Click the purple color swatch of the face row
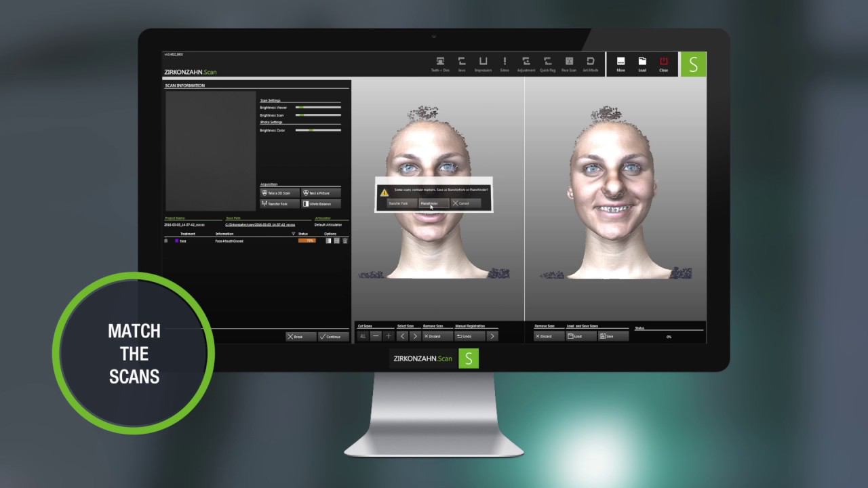The width and height of the screenshot is (868, 488). (177, 241)
